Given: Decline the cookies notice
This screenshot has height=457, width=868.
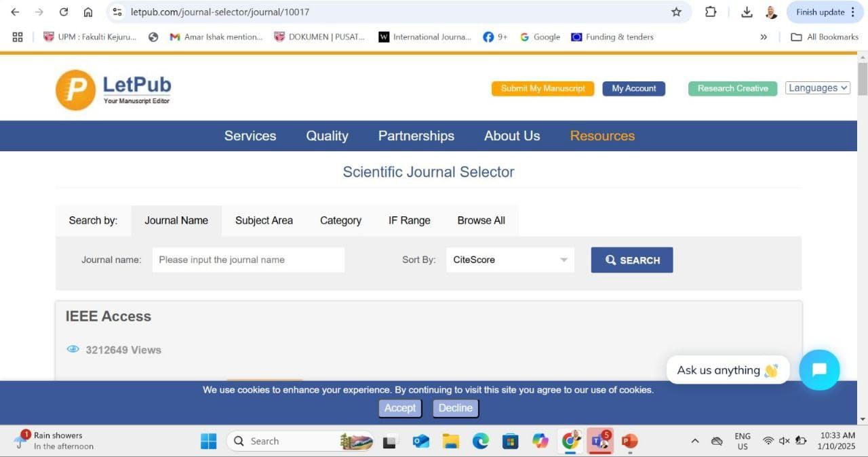Looking at the screenshot, I should [456, 408].
